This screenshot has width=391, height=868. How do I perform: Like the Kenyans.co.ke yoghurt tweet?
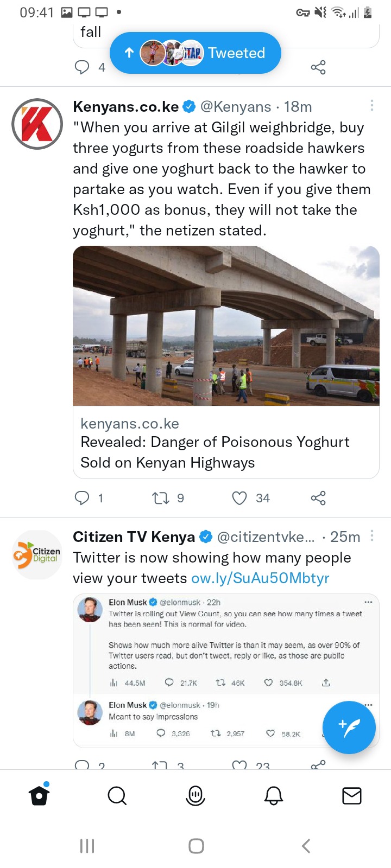coord(239,498)
